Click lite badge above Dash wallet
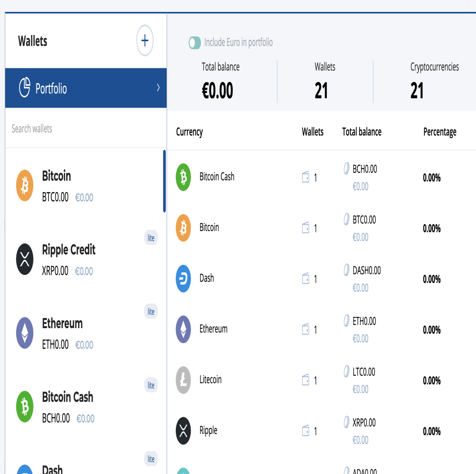The height and width of the screenshot is (474, 476). click(x=151, y=459)
